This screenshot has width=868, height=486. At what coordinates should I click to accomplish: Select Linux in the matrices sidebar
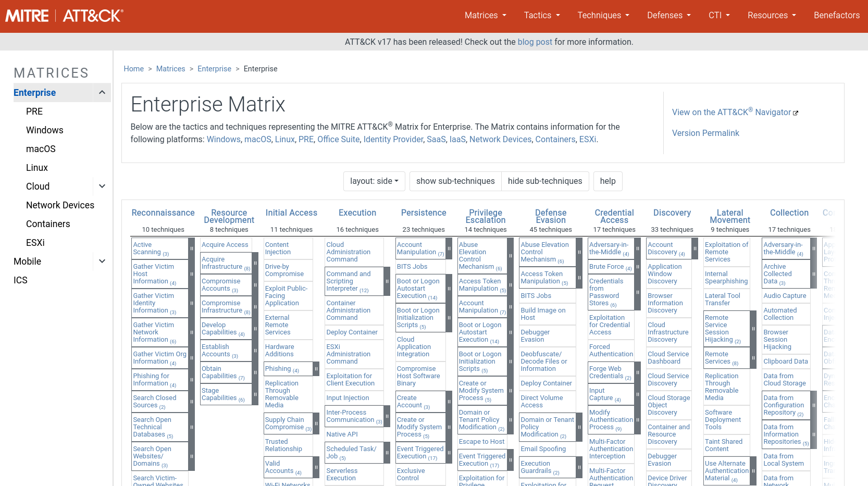(37, 168)
